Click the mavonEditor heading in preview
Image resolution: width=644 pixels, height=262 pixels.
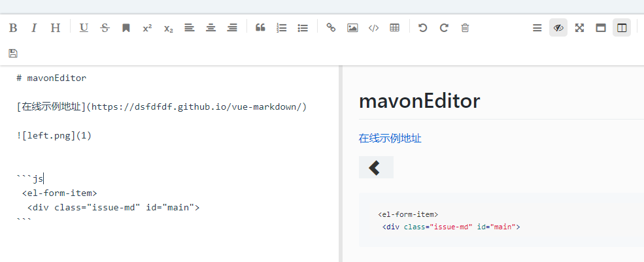(419, 101)
